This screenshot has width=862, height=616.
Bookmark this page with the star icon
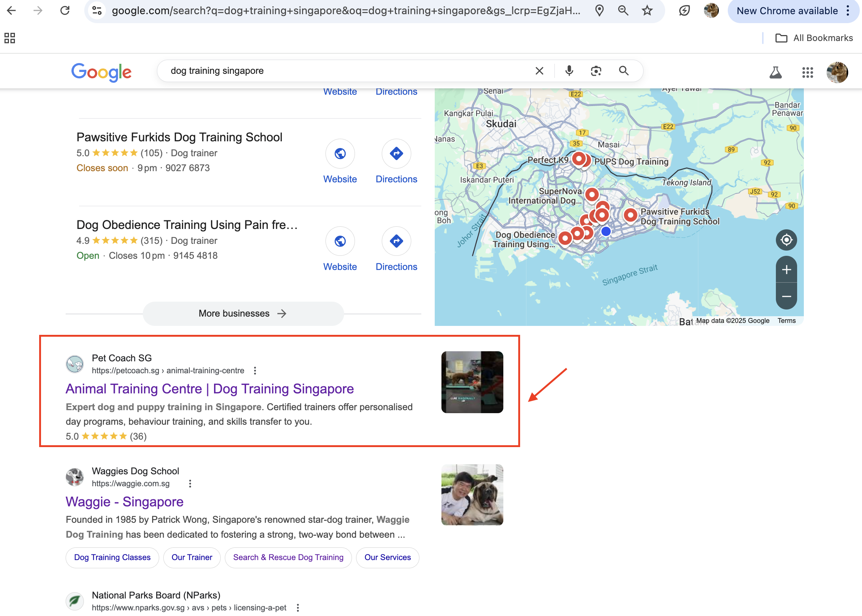[647, 10]
